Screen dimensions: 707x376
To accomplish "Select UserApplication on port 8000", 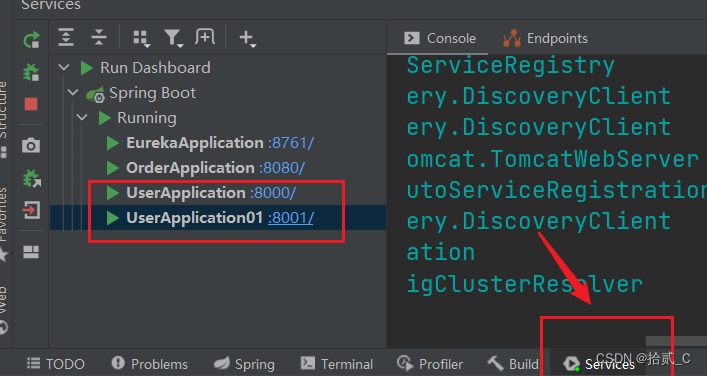I will pyautogui.click(x=186, y=193).
